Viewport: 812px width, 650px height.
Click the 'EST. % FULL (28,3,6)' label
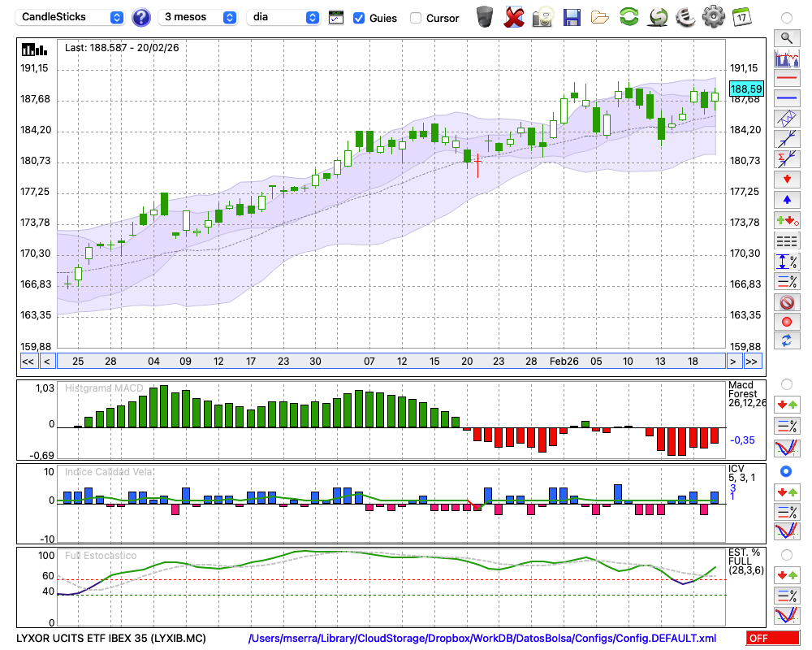(x=746, y=562)
